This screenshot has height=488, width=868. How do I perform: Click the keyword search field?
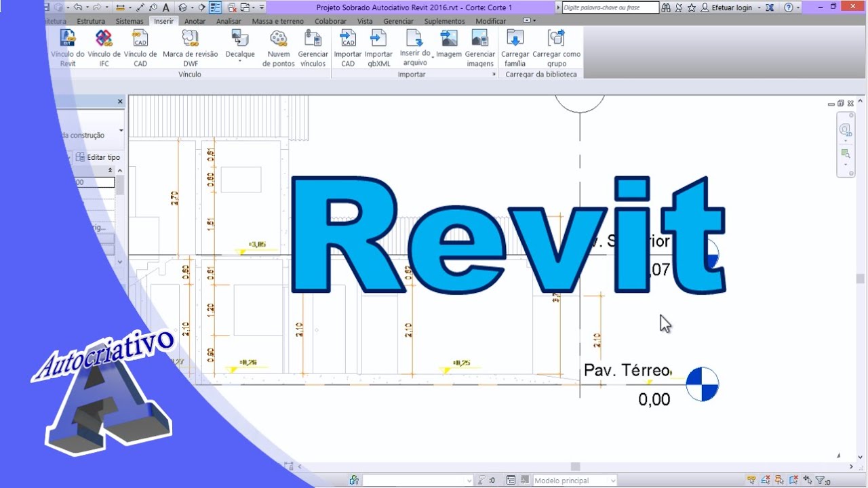coord(610,7)
